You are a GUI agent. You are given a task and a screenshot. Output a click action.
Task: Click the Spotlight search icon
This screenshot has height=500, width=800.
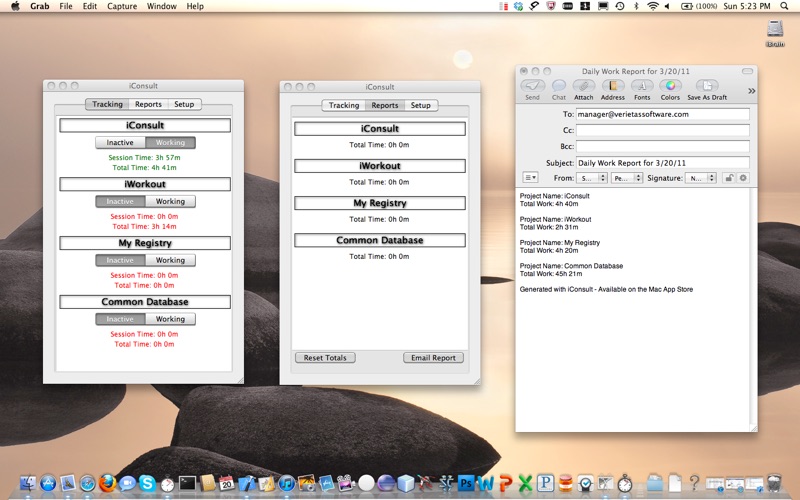coord(784,6)
